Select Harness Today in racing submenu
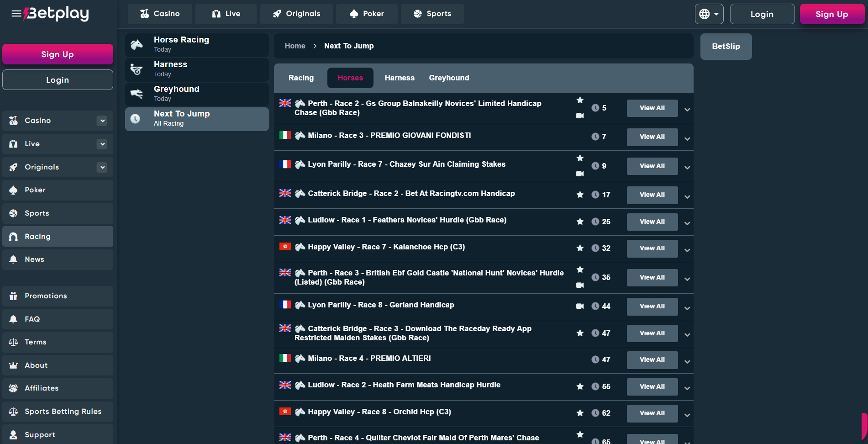This screenshot has height=444, width=868. click(x=197, y=69)
